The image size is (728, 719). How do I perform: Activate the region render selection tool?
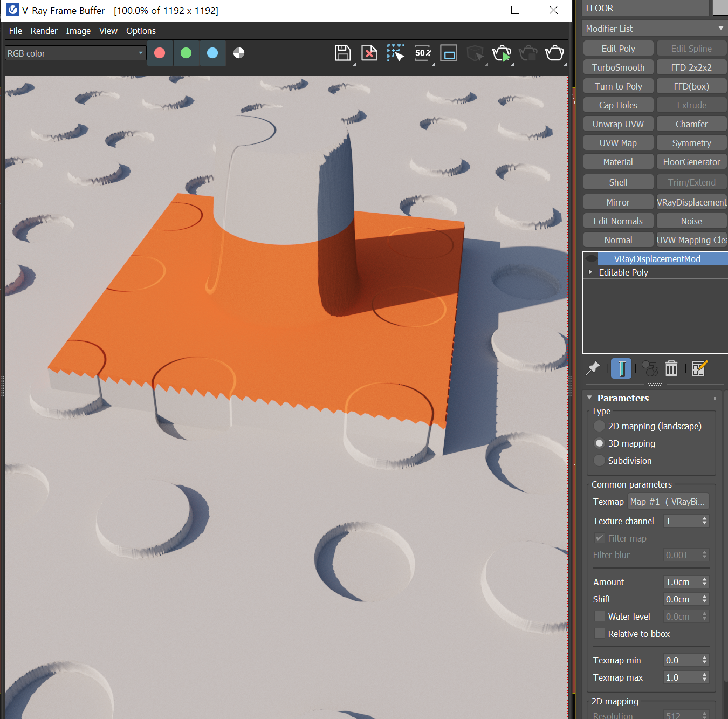tap(396, 53)
